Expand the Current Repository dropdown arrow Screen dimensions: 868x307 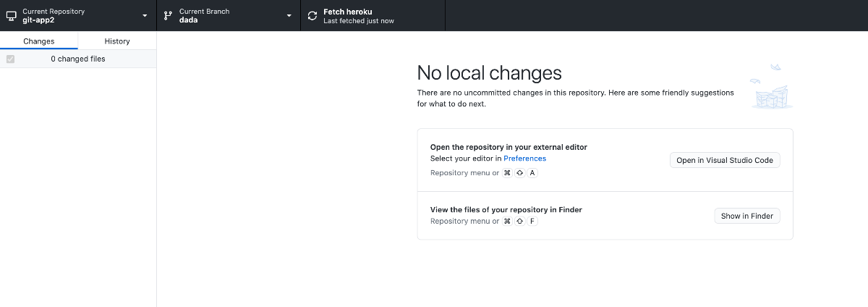click(x=145, y=16)
